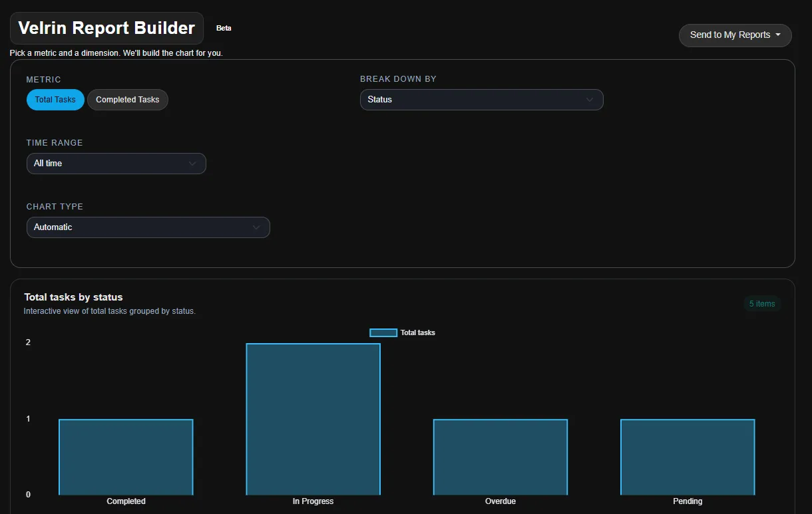This screenshot has height=514, width=812.
Task: Open the Time Range selector
Action: pyautogui.click(x=116, y=163)
